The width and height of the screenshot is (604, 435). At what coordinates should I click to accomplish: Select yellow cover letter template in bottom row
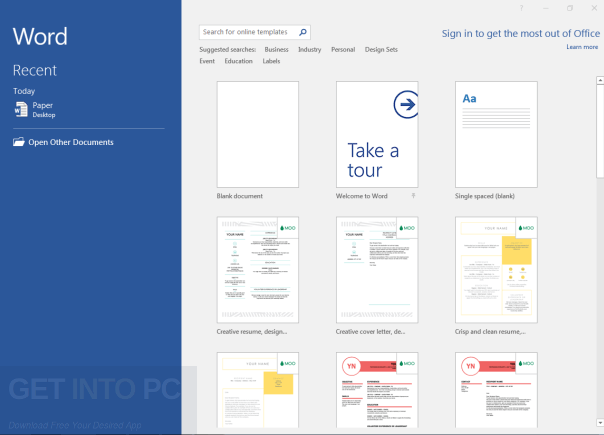[258, 390]
